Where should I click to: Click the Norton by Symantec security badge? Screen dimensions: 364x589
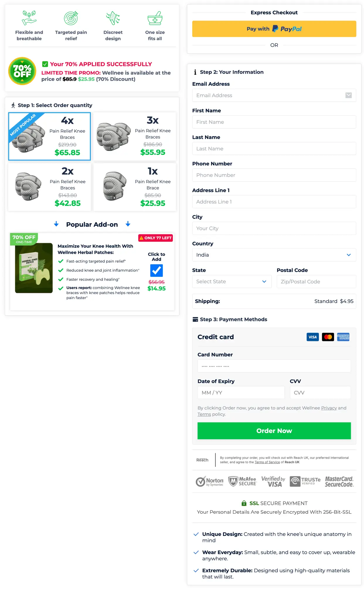coord(210,481)
